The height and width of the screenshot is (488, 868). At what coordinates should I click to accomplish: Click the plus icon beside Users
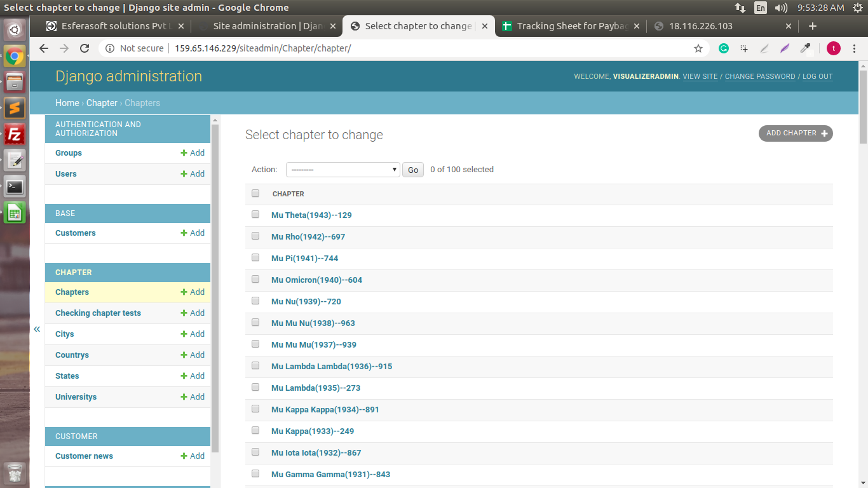tap(184, 174)
